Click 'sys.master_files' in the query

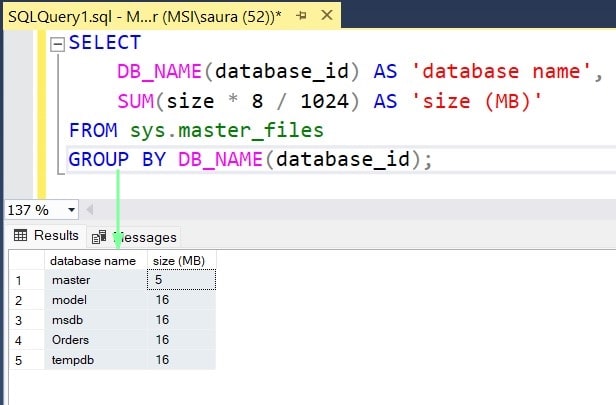click(x=227, y=131)
